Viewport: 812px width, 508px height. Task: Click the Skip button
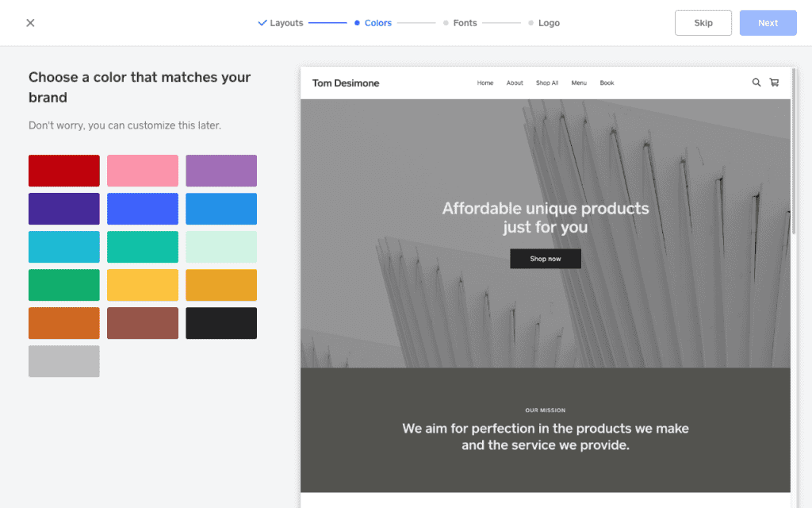point(703,22)
